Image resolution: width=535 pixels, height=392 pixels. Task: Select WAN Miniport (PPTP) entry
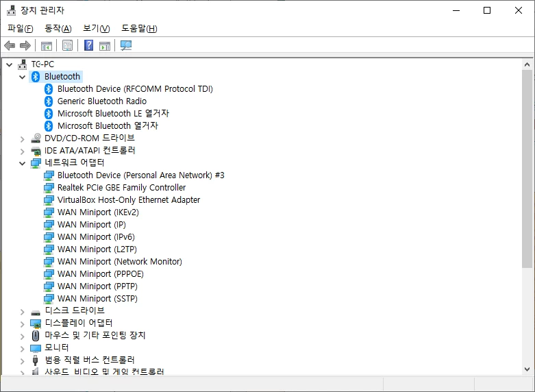click(x=97, y=286)
